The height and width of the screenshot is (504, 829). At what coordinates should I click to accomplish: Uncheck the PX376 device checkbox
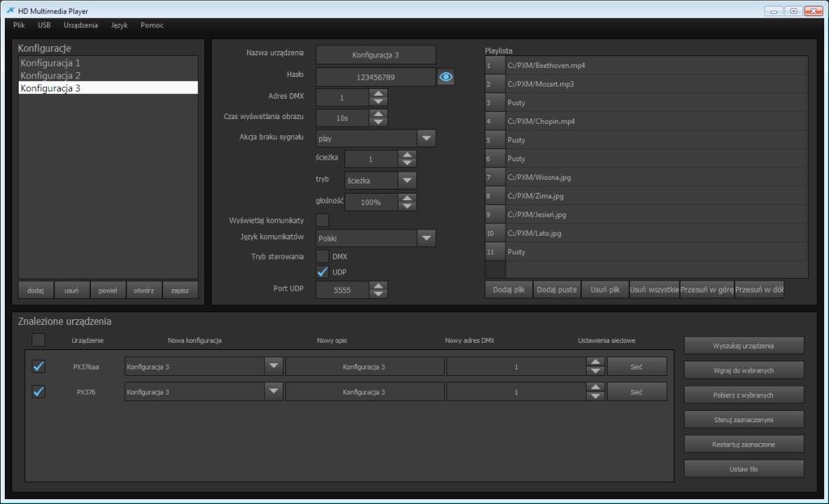click(x=39, y=391)
